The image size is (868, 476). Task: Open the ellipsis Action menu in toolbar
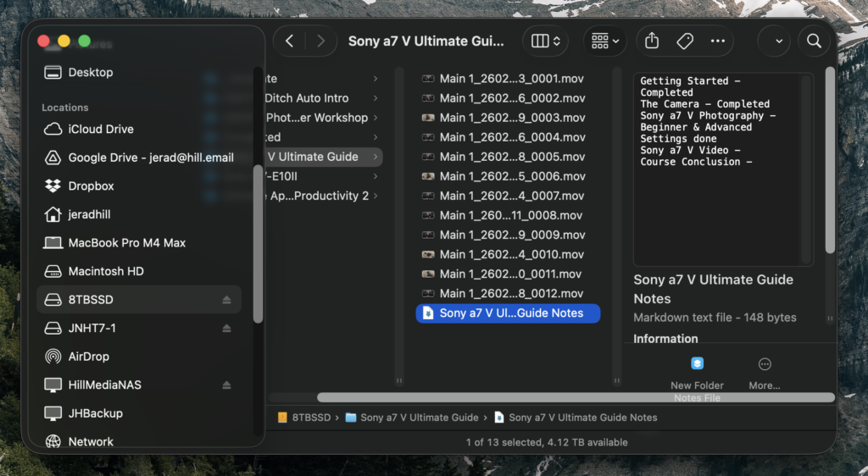point(717,41)
